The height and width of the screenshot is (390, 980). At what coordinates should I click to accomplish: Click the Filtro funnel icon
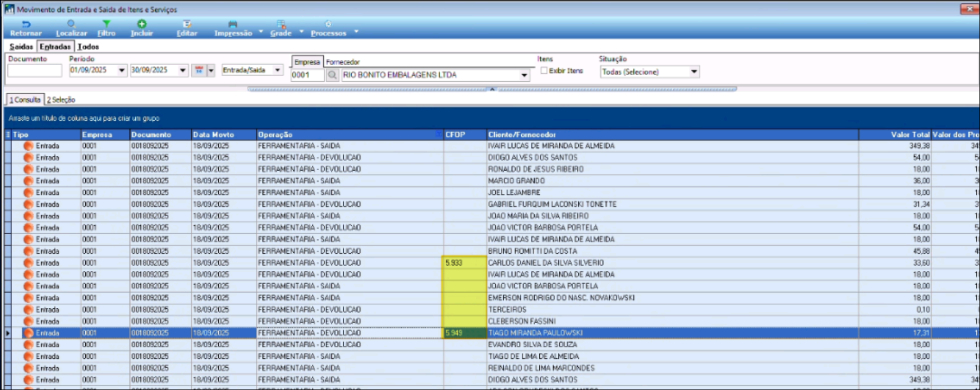tap(106, 24)
